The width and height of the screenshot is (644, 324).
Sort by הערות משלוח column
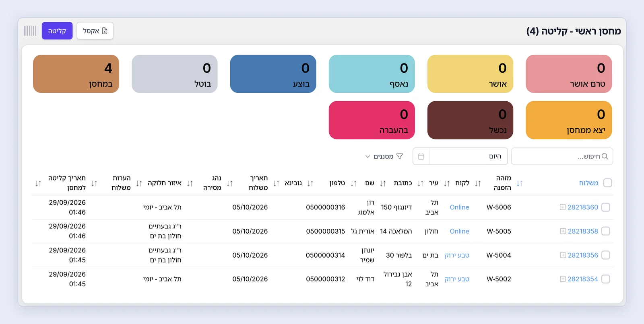click(x=94, y=183)
